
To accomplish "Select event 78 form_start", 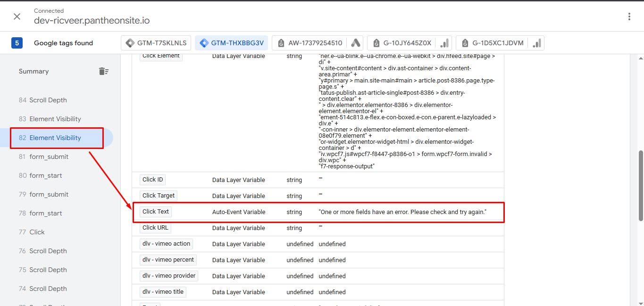I will click(x=41, y=213).
